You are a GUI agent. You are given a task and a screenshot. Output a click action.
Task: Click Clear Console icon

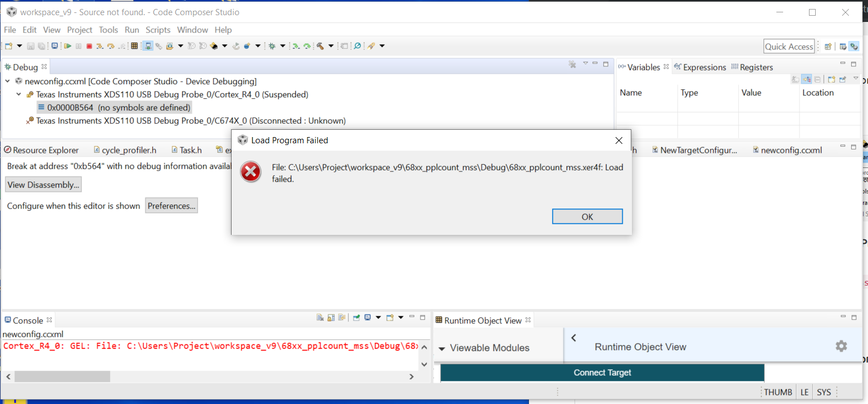(x=320, y=317)
